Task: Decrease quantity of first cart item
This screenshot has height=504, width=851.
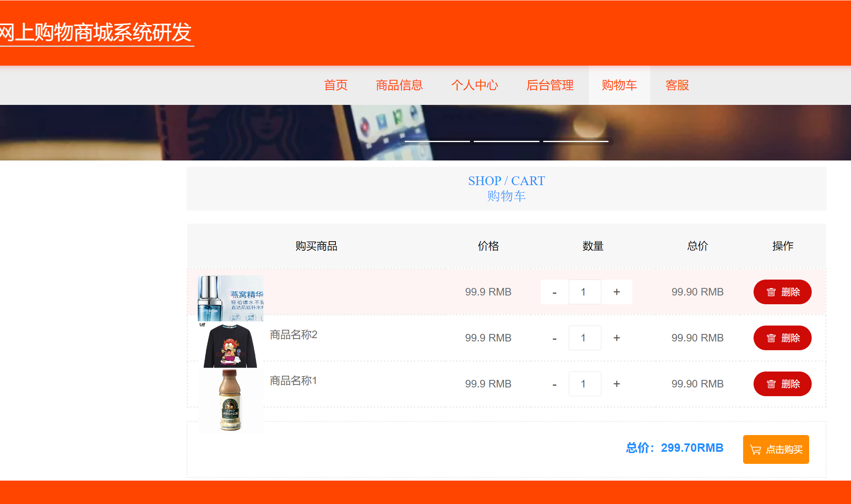Action: pyautogui.click(x=554, y=292)
